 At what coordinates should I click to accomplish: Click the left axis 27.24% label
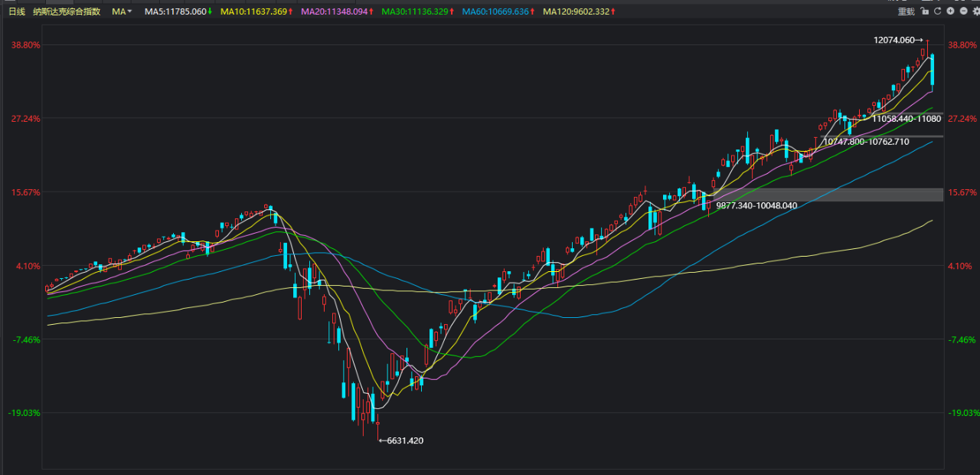click(25, 119)
